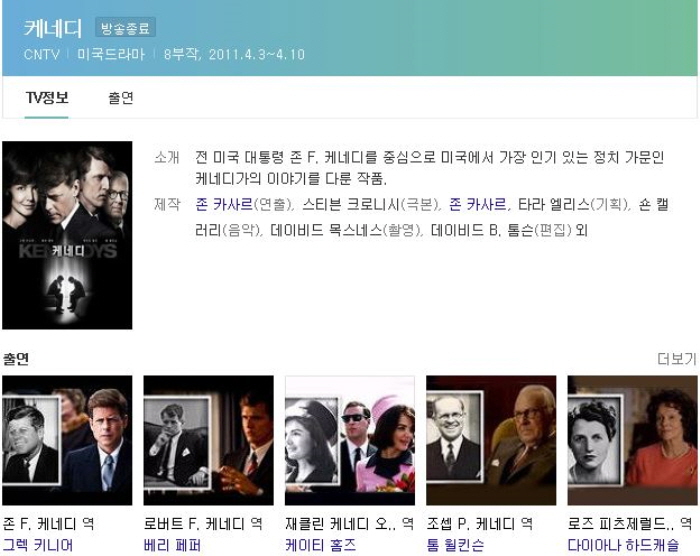This screenshot has height=556, width=700.
Task: Open 톰 윌킨슨 actor photo
Action: coord(491,440)
